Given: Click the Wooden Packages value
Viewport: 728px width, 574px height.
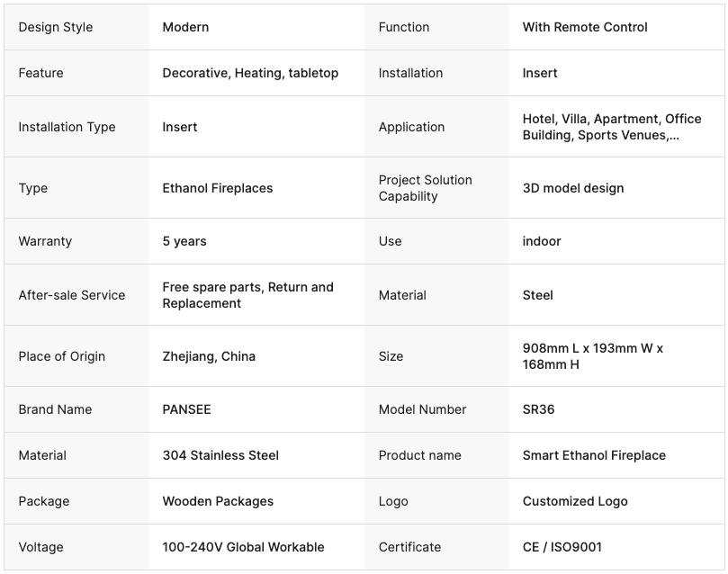Looking at the screenshot, I should click(218, 501).
